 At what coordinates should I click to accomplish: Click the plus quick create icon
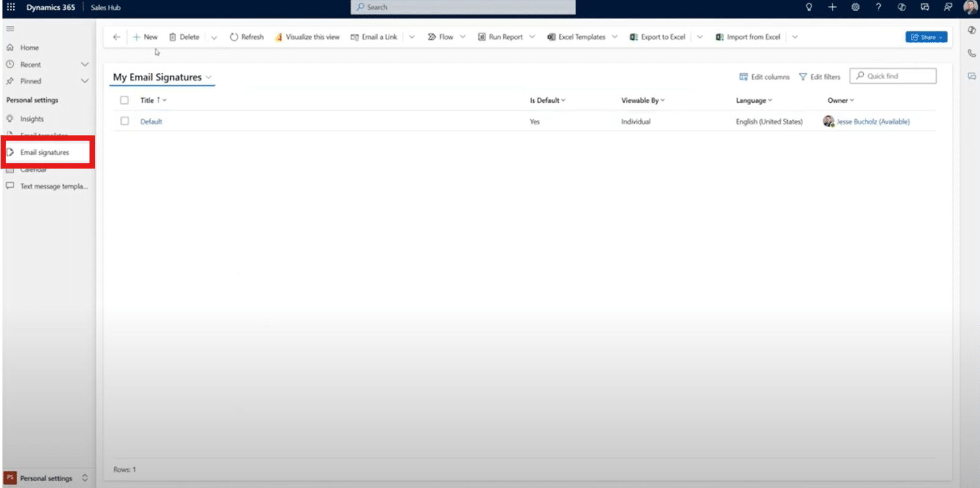(x=832, y=7)
